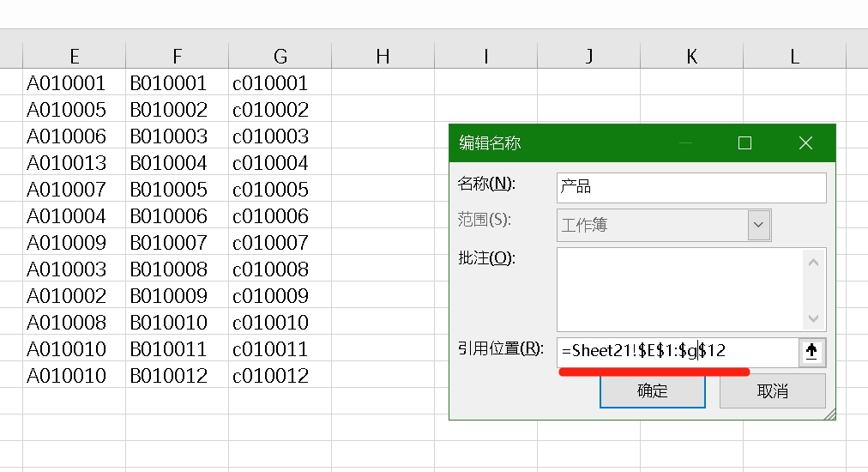868x472 pixels.
Task: Click the 确定 button
Action: tap(653, 391)
